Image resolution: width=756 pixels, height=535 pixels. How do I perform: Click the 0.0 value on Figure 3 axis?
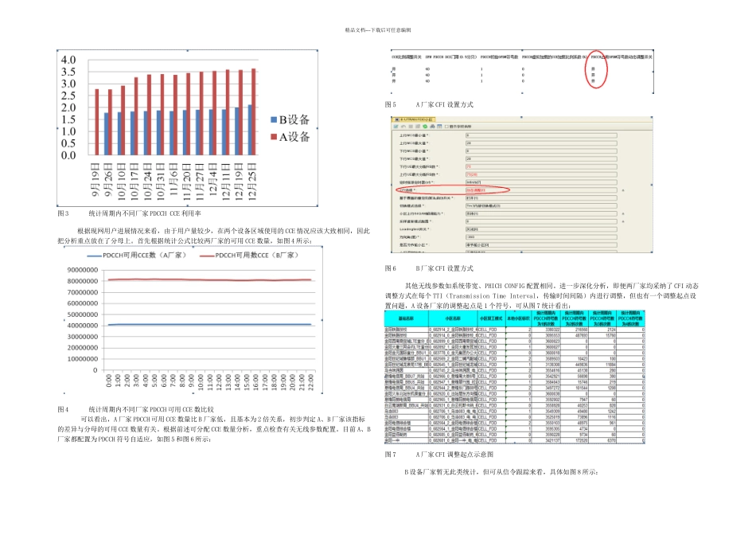point(68,155)
